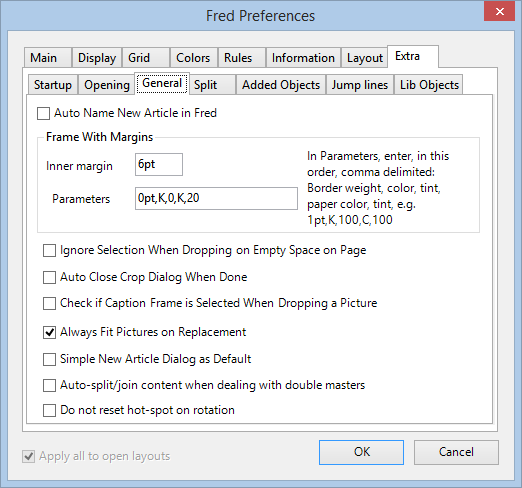Check Simple New Article Dialog as Default
This screenshot has height=488, width=522.
click(x=49, y=359)
